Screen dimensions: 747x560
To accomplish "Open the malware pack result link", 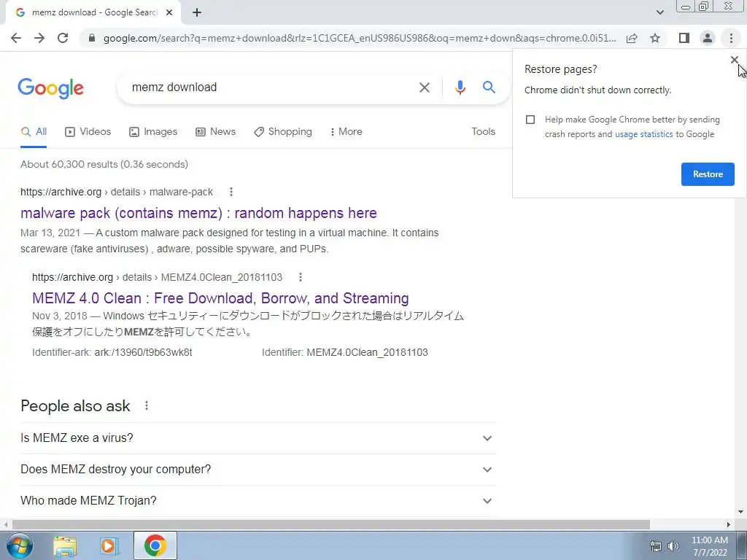I will click(198, 213).
